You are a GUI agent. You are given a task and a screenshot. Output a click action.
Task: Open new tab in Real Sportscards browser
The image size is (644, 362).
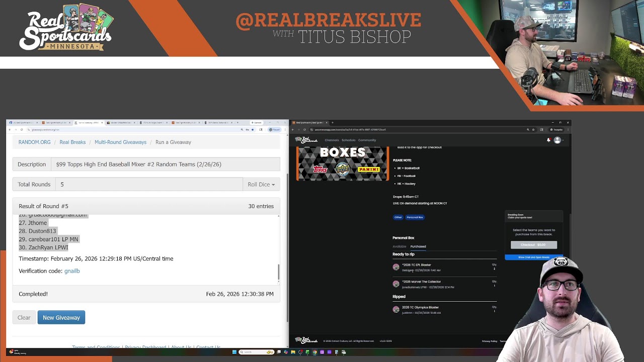tap(333, 122)
